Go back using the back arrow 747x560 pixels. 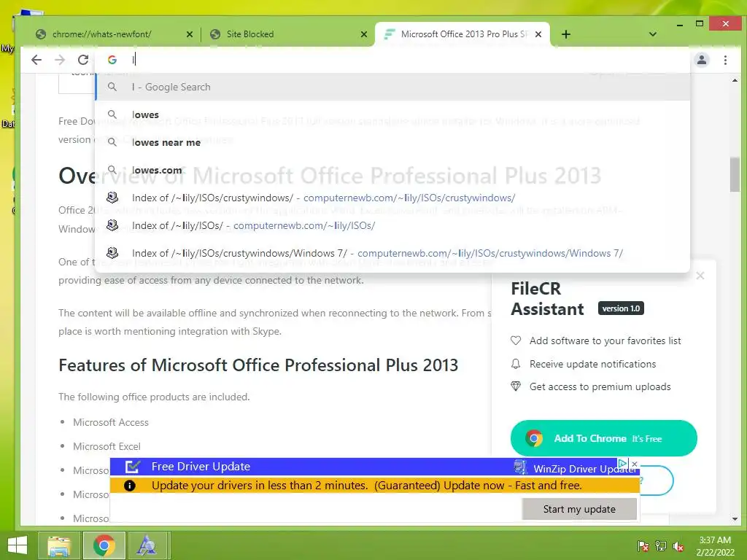tap(36, 60)
